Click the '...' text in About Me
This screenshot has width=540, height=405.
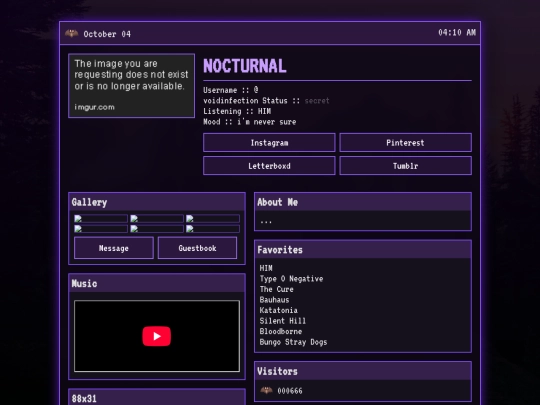(266, 221)
